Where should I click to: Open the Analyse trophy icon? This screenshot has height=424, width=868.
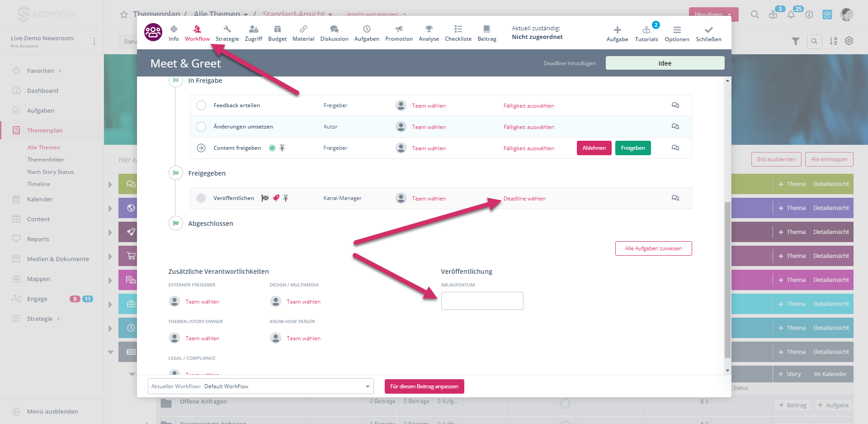point(429,29)
